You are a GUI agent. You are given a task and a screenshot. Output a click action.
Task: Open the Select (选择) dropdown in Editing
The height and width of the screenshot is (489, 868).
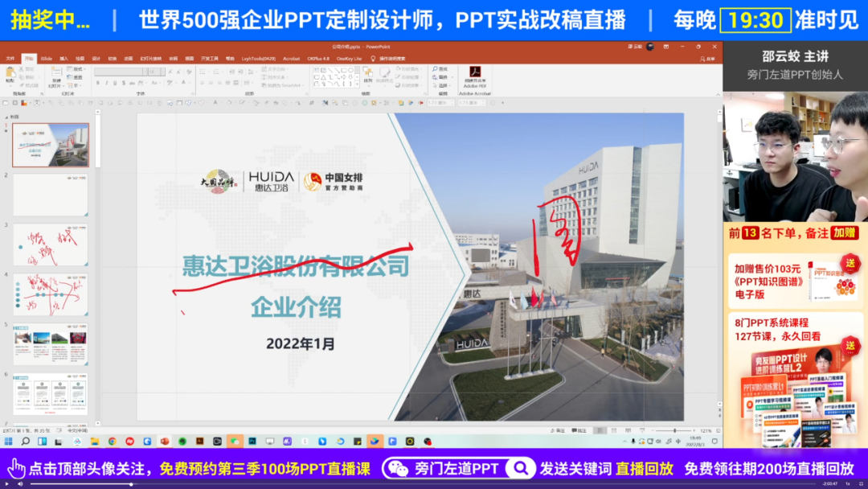click(441, 85)
